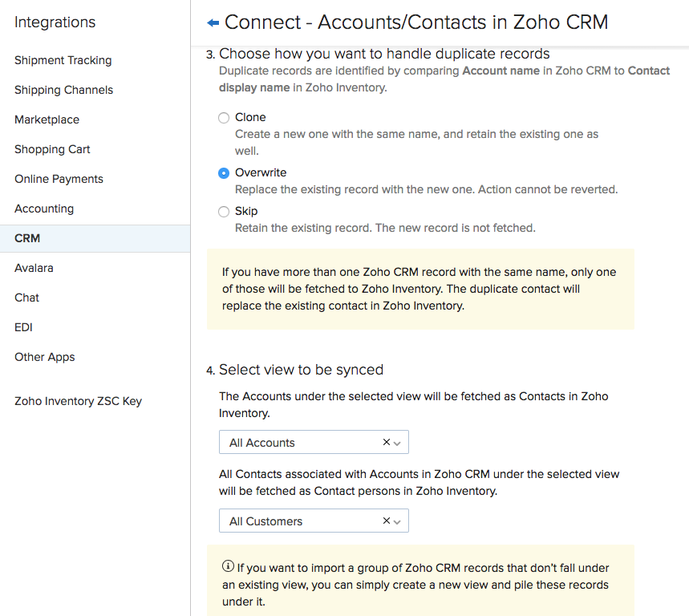
Task: Navigate to Accounting integrations
Action: pyautogui.click(x=44, y=209)
